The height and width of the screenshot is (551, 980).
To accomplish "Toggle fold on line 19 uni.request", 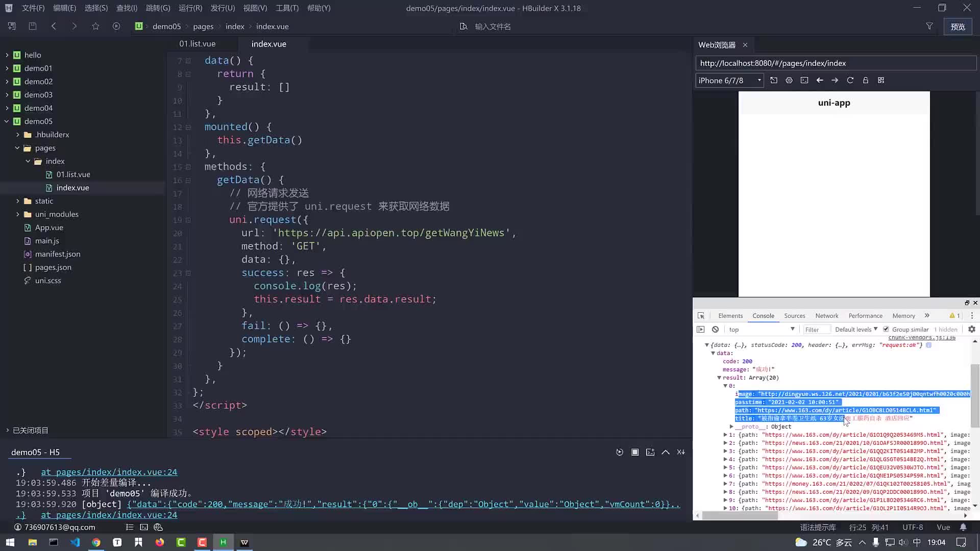I will tap(188, 220).
